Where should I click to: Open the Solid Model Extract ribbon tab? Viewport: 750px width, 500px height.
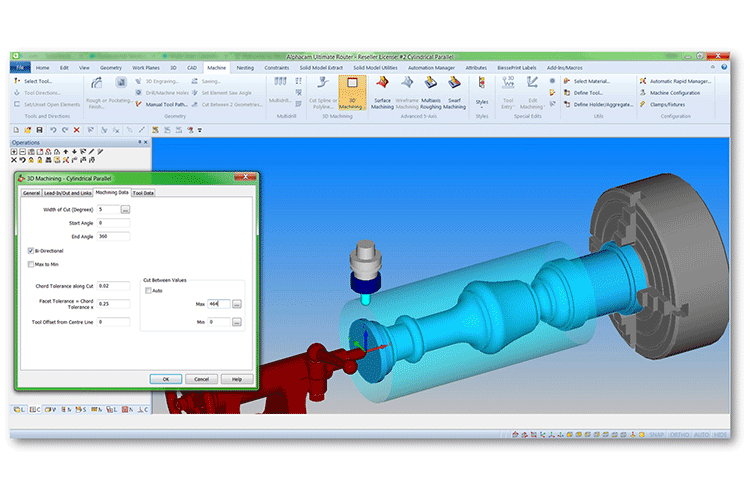click(321, 68)
